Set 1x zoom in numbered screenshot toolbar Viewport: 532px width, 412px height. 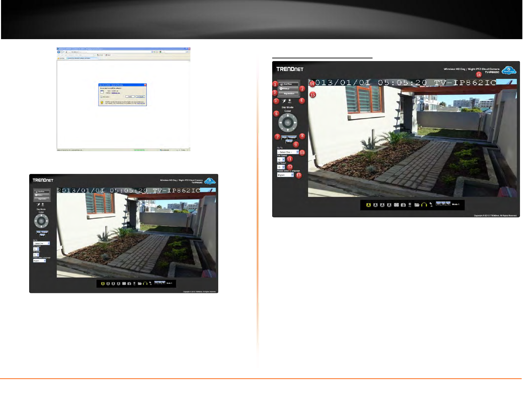438,204
